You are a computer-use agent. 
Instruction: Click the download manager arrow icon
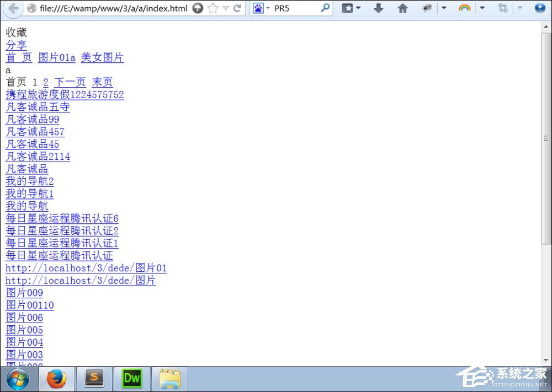point(379,8)
